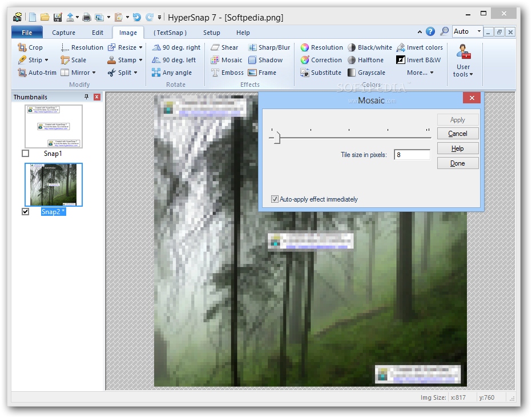Open the Split dropdown
Viewport: 532px width, 418px height.
click(135, 73)
